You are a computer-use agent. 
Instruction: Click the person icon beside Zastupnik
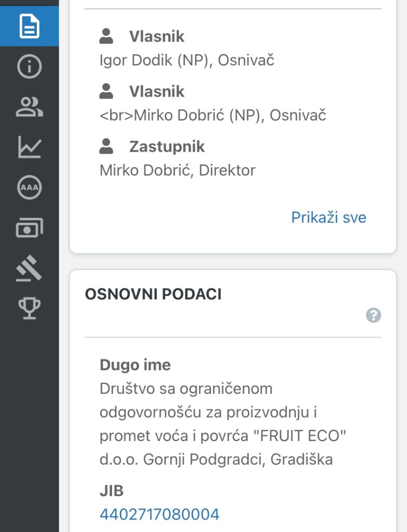tap(106, 147)
